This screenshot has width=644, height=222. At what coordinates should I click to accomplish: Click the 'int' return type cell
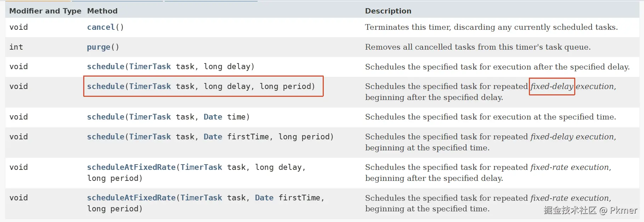click(x=16, y=47)
